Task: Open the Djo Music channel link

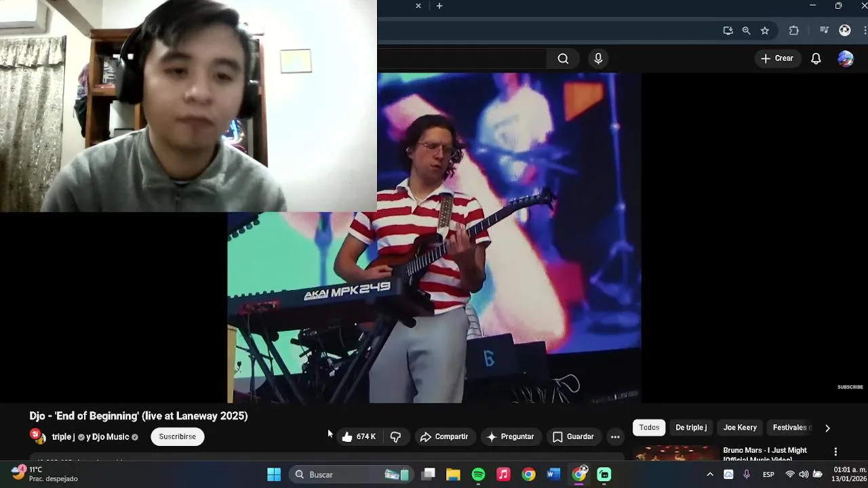Action: tap(110, 437)
